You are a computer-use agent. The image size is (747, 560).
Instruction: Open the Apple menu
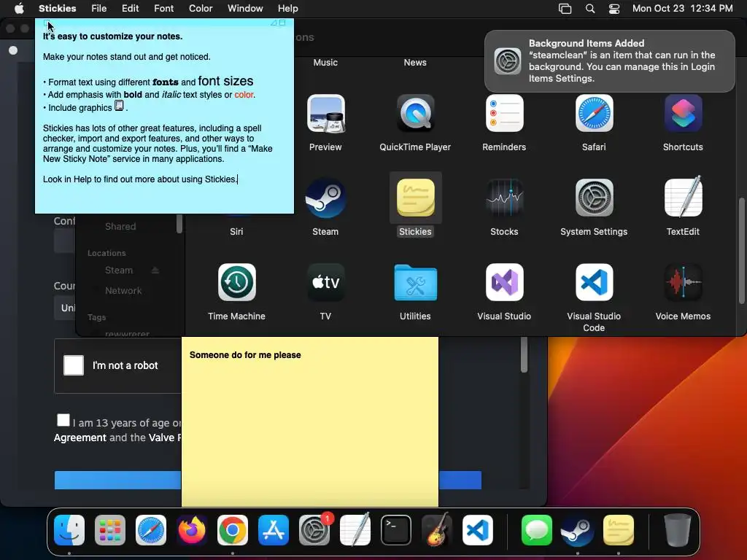pos(19,9)
